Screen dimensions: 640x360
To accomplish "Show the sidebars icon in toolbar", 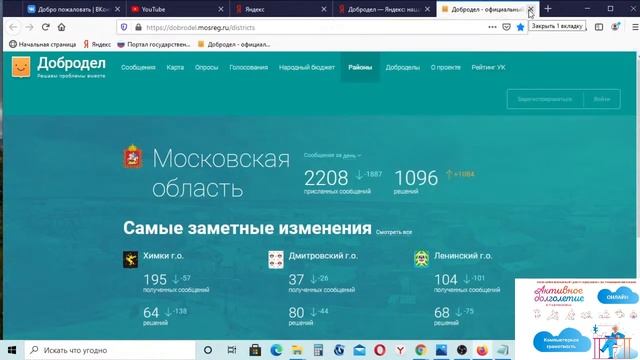I will (x=599, y=27).
